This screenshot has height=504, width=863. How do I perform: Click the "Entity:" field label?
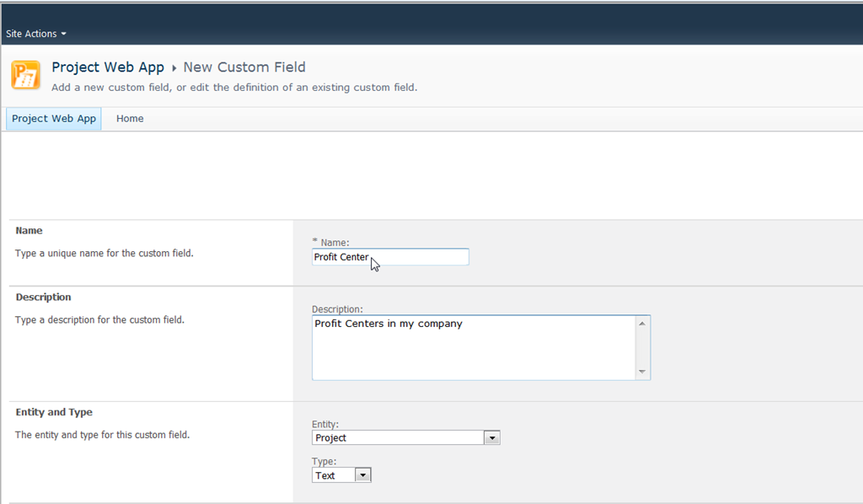click(x=325, y=425)
